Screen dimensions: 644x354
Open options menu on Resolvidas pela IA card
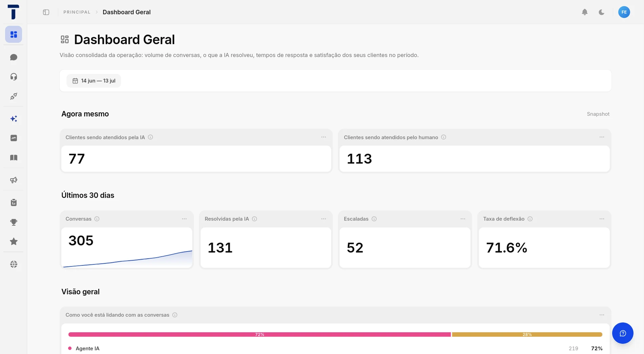point(324,219)
